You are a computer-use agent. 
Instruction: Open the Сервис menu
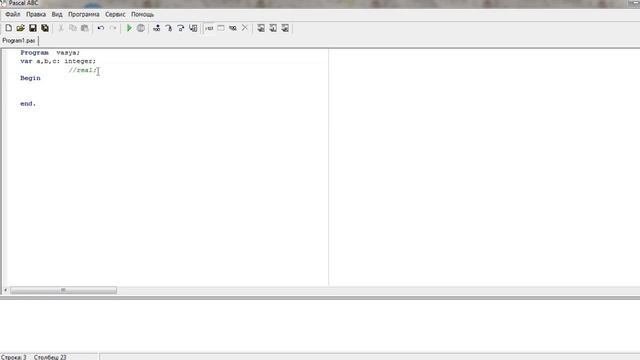click(x=115, y=14)
